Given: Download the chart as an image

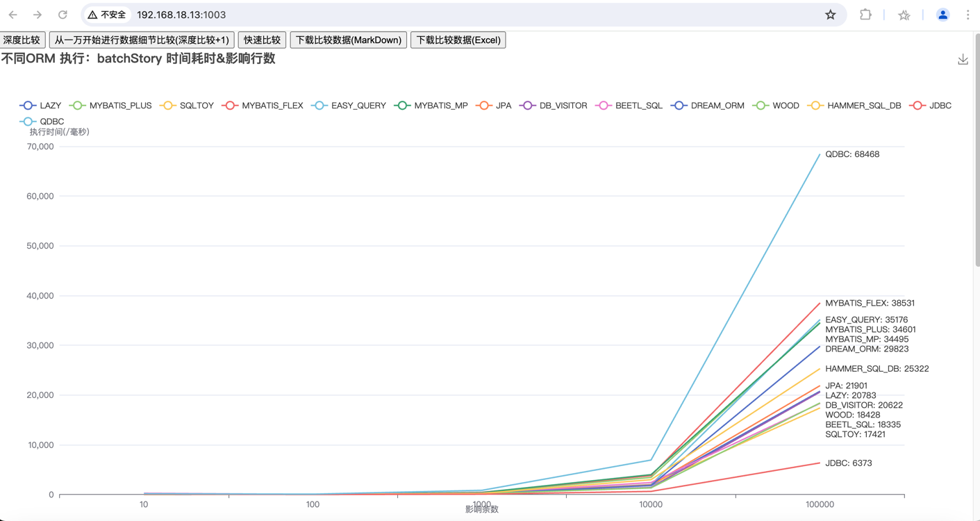Looking at the screenshot, I should click(x=963, y=60).
